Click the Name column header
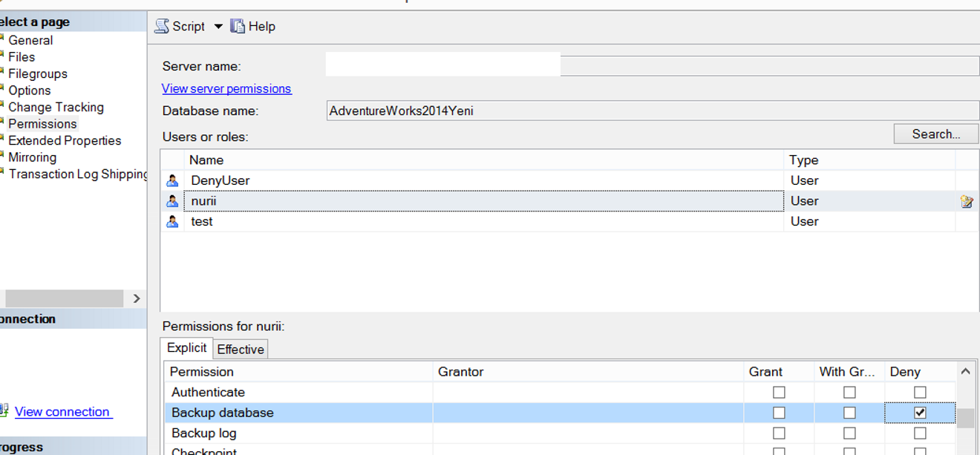This screenshot has width=980, height=455. tap(484, 160)
